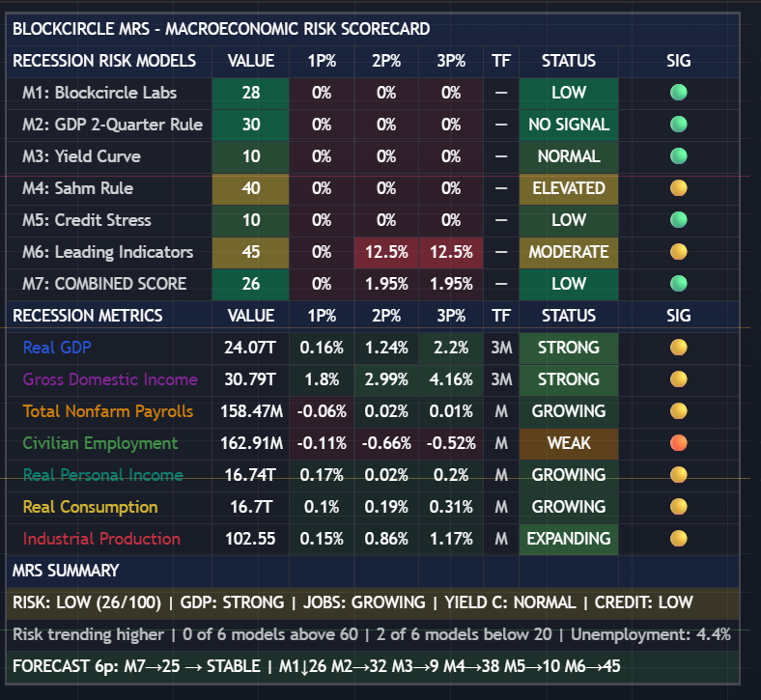The image size is (761, 700).
Task: Click the Civilian Employment metric name
Action: click(x=100, y=443)
